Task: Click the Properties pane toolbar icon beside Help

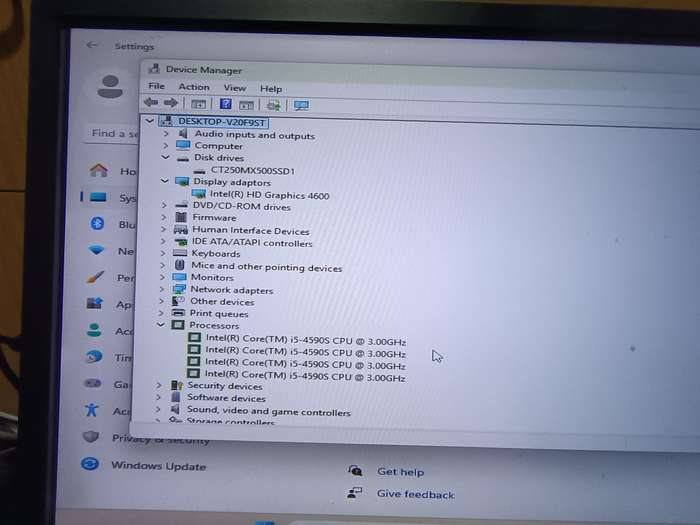Action: 246,105
